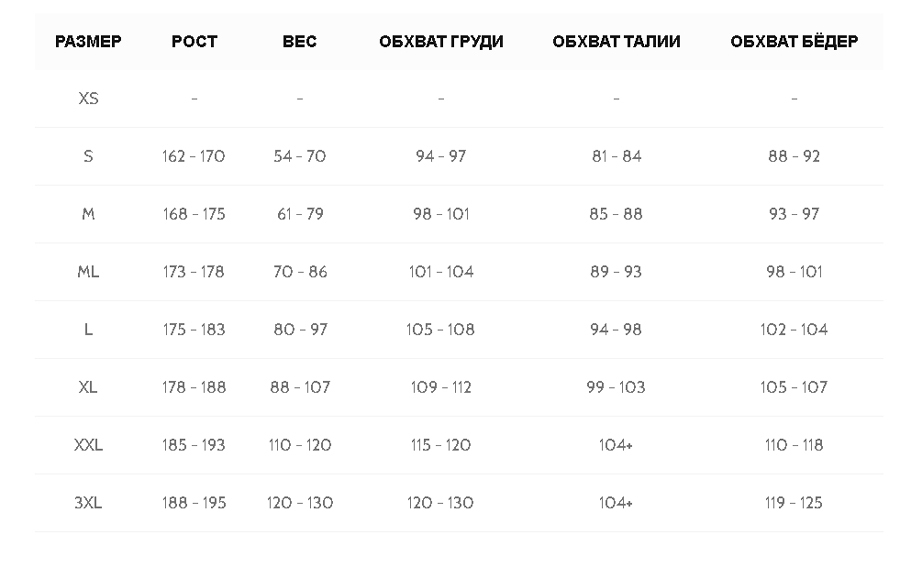The width and height of the screenshot is (900, 562).
Task: Click the ОБХВАТ ГРУДИ header
Action: (441, 41)
